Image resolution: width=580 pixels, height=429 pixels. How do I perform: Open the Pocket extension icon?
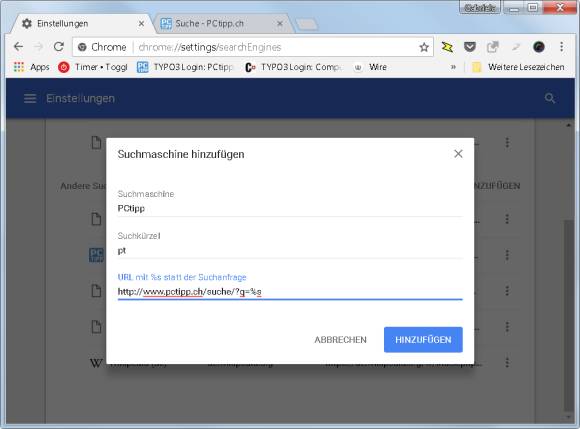tap(469, 47)
